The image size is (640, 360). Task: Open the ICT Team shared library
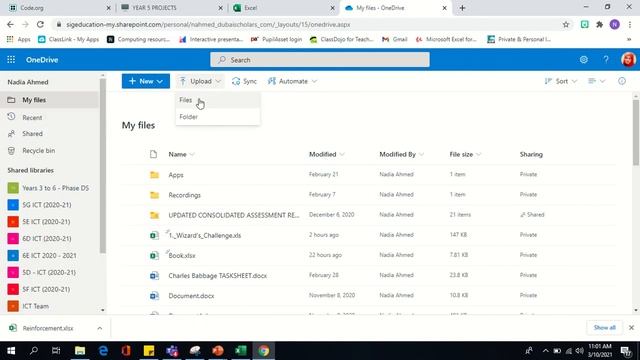[x=49, y=306]
